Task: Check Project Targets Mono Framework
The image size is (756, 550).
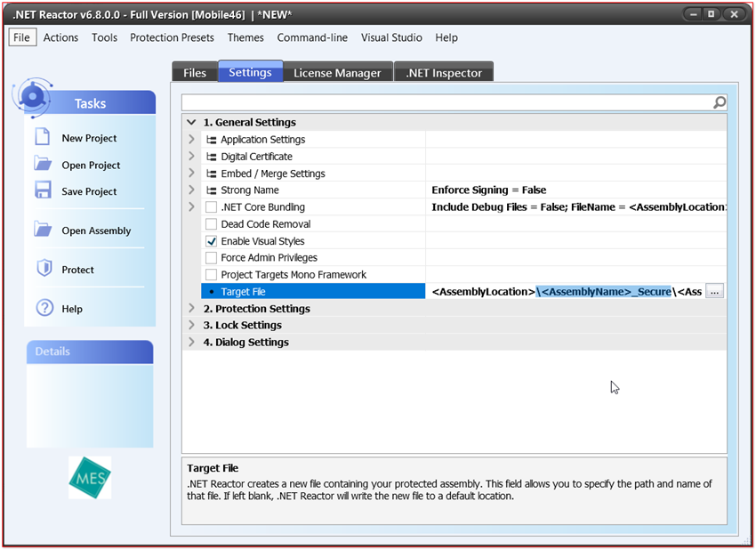Action: (211, 274)
